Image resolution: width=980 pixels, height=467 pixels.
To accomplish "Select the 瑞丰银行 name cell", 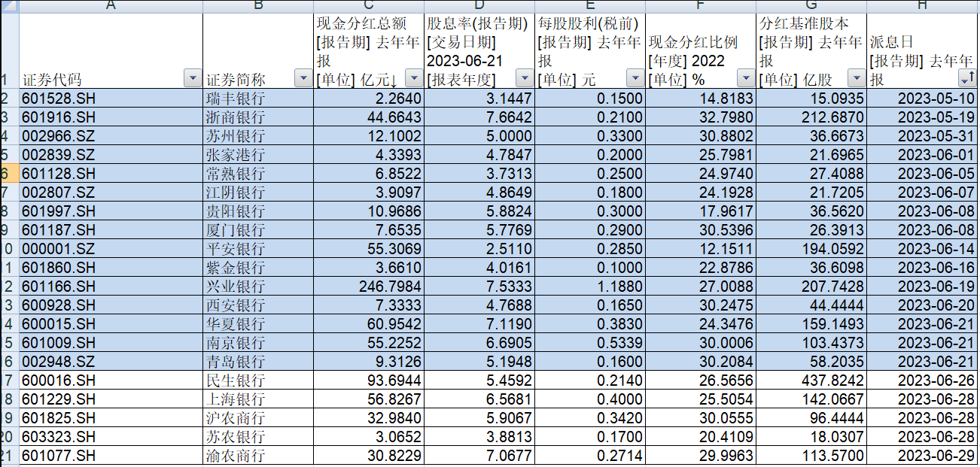I will 258,98.
